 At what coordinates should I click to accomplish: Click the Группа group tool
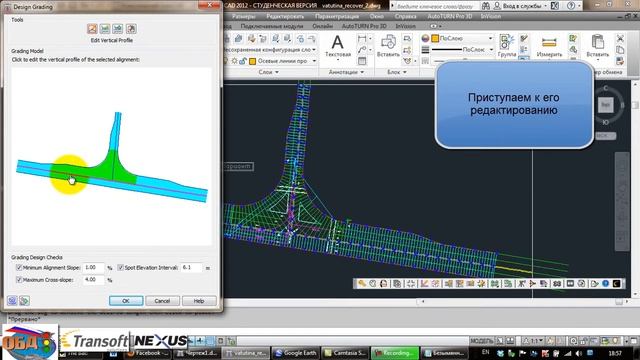[507, 46]
